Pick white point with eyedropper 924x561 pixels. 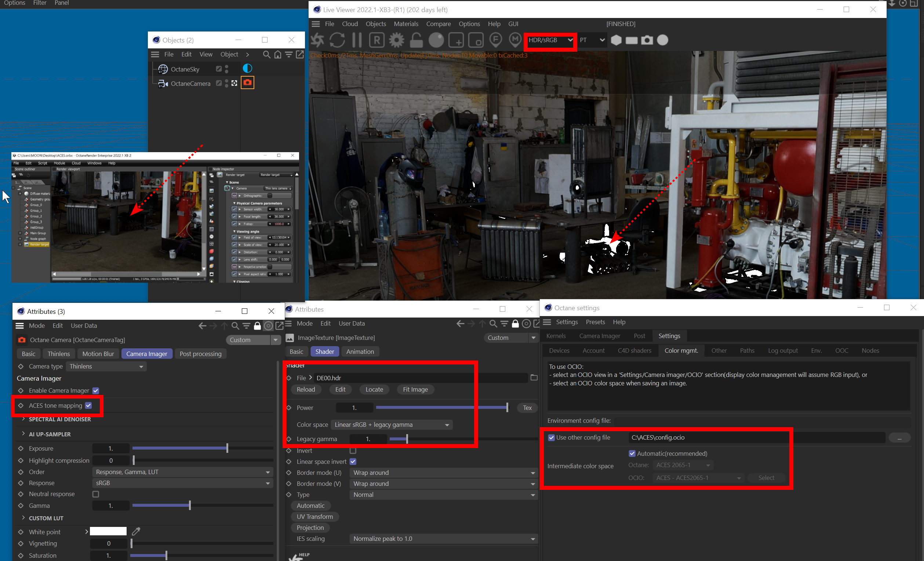point(136,531)
